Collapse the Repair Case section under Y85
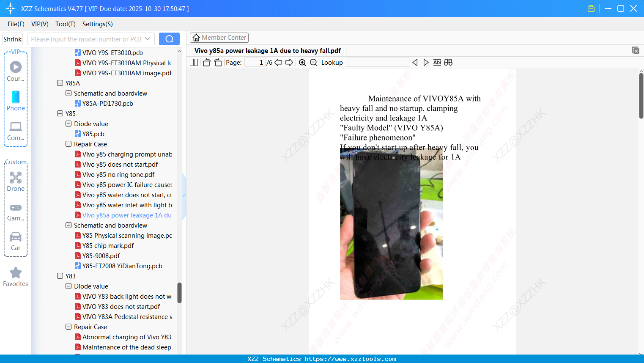 coord(68,144)
